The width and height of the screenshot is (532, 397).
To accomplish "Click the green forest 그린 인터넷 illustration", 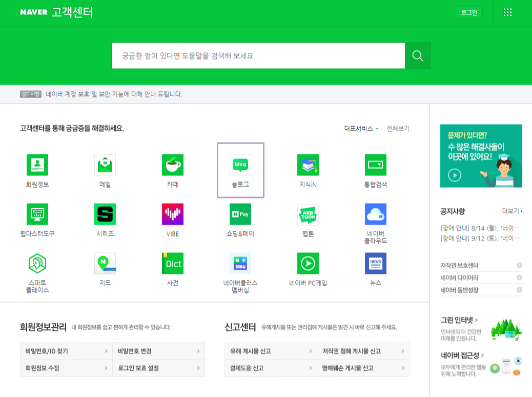I will click(506, 329).
